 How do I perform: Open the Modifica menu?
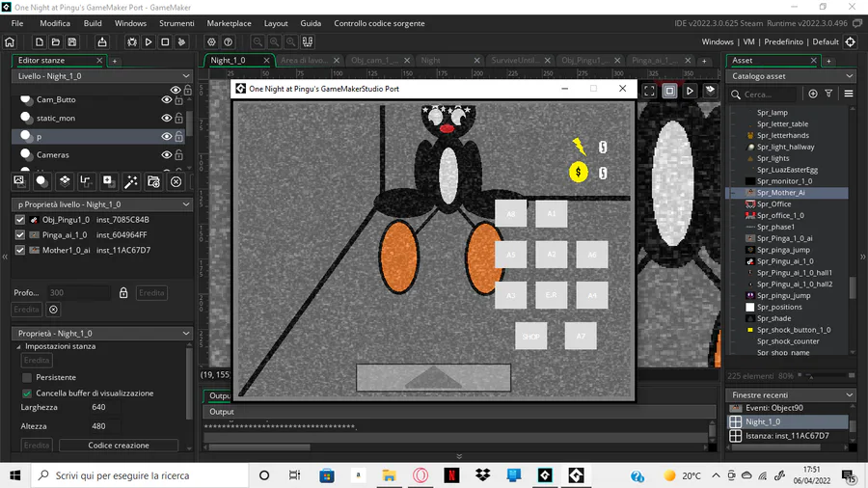pyautogui.click(x=55, y=23)
